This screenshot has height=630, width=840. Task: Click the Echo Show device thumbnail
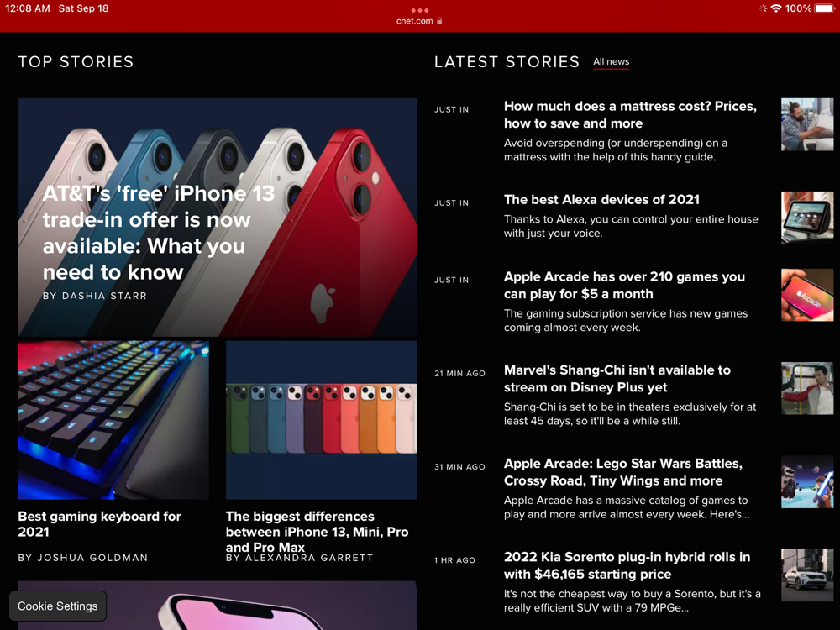tap(806, 218)
